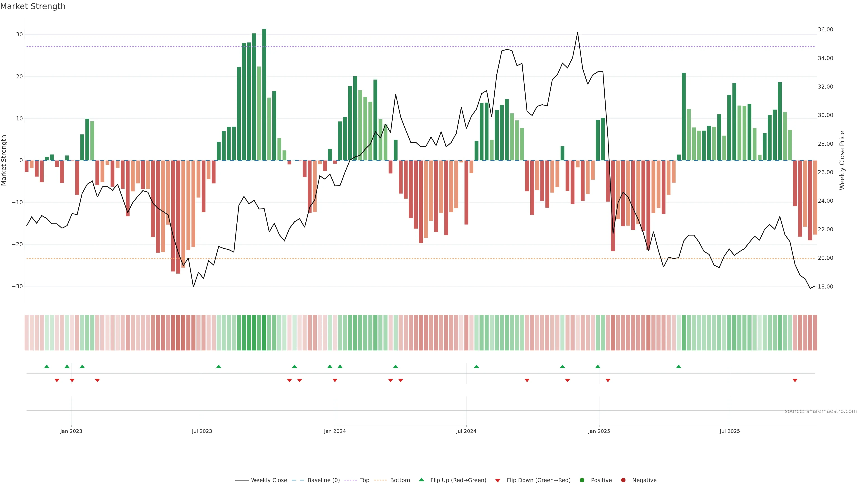Click Negative red circle legend icon
The image size is (868, 488).
pos(623,480)
